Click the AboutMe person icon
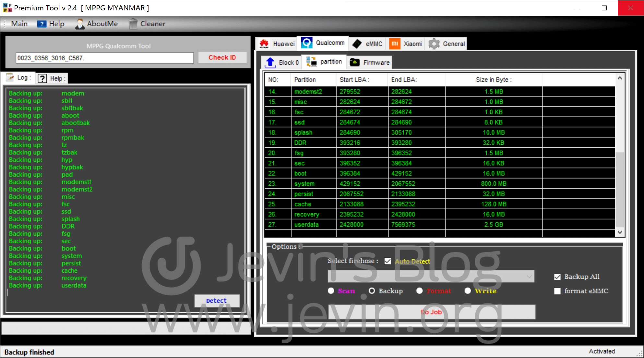 (80, 24)
